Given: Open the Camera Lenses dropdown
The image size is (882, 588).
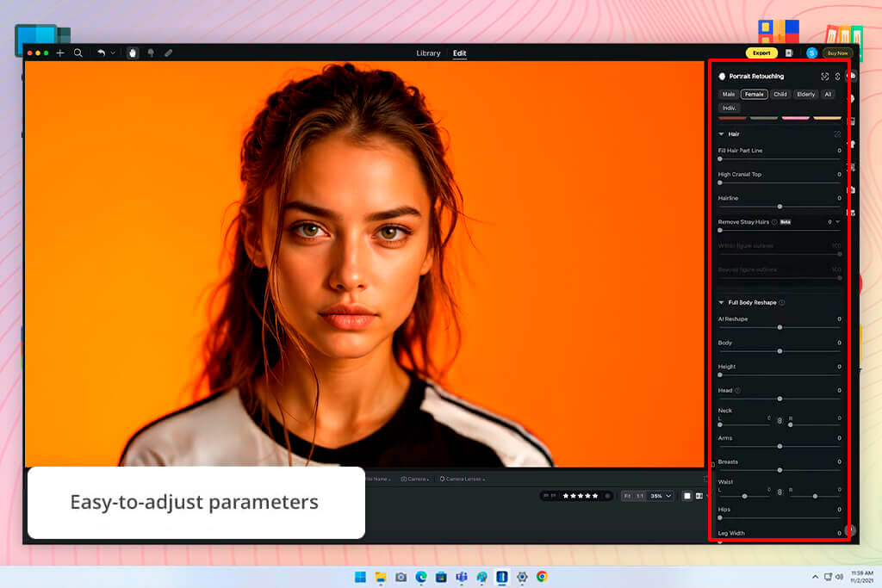Looking at the screenshot, I should click(x=463, y=479).
